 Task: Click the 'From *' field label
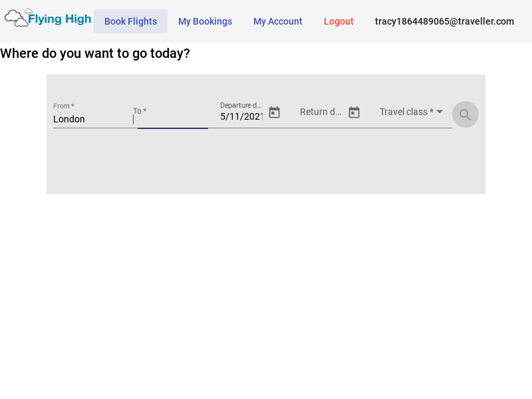click(x=64, y=106)
